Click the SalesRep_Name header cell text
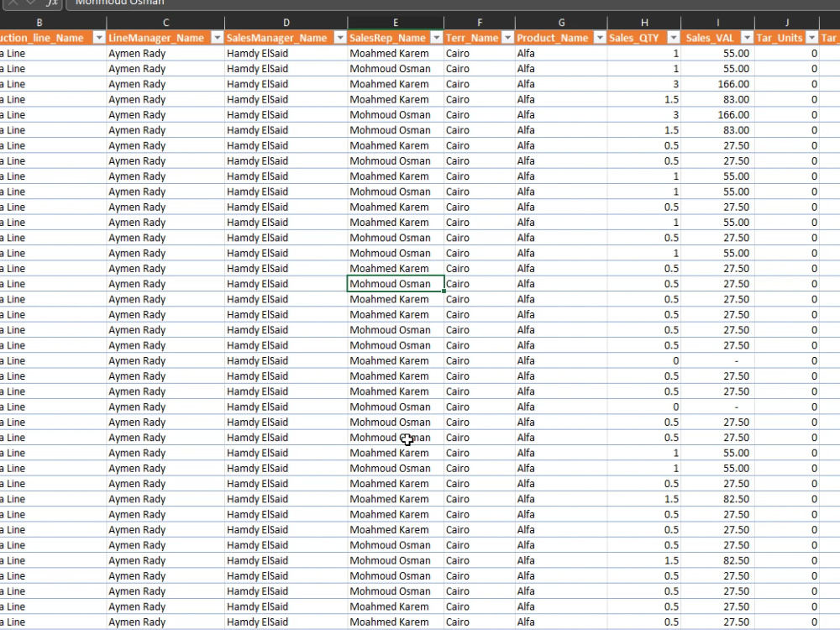The height and width of the screenshot is (630, 840). tap(387, 38)
